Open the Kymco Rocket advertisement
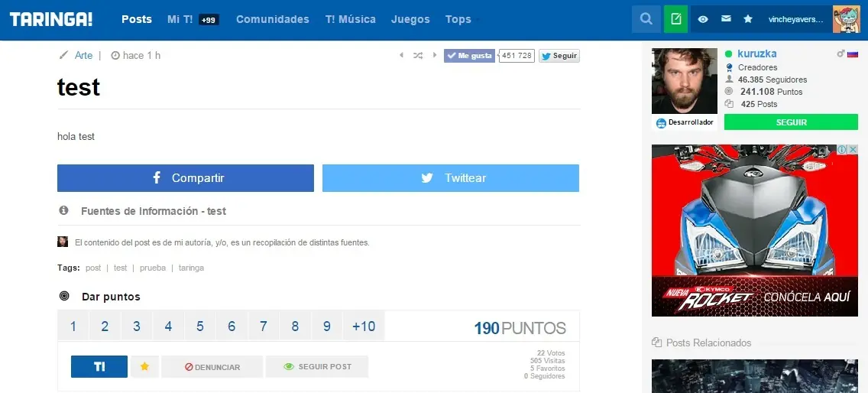This screenshot has width=868, height=393. [x=754, y=231]
